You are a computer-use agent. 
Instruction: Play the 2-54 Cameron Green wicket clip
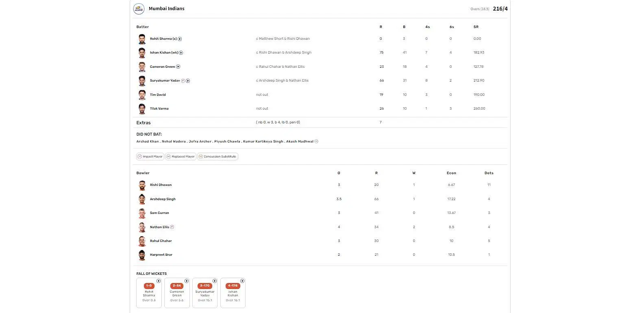187,281
